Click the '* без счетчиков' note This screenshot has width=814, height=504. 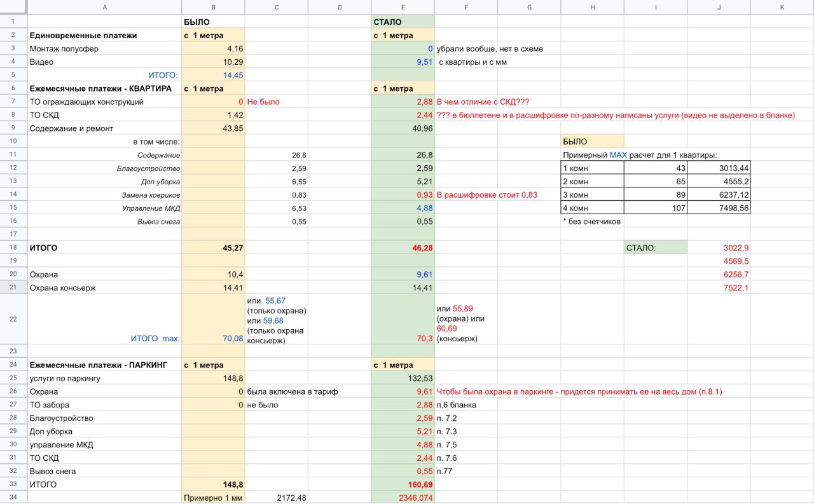click(592, 221)
